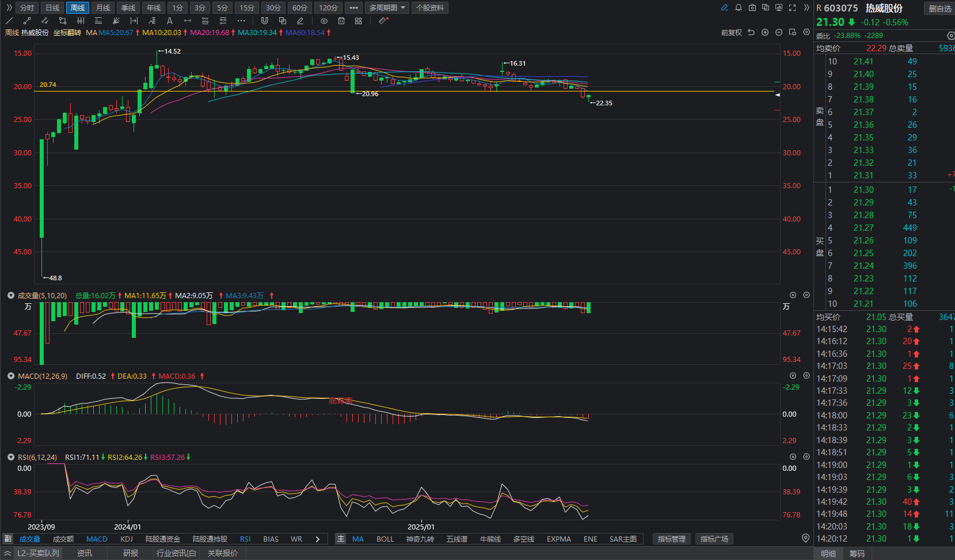The width and height of the screenshot is (955, 560).
Task: Expand more sub-indicators with right arrow
Action: pos(317,539)
